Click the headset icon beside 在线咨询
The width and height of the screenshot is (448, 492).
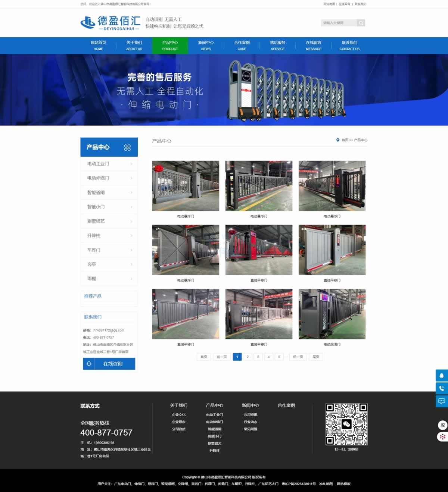(x=89, y=364)
